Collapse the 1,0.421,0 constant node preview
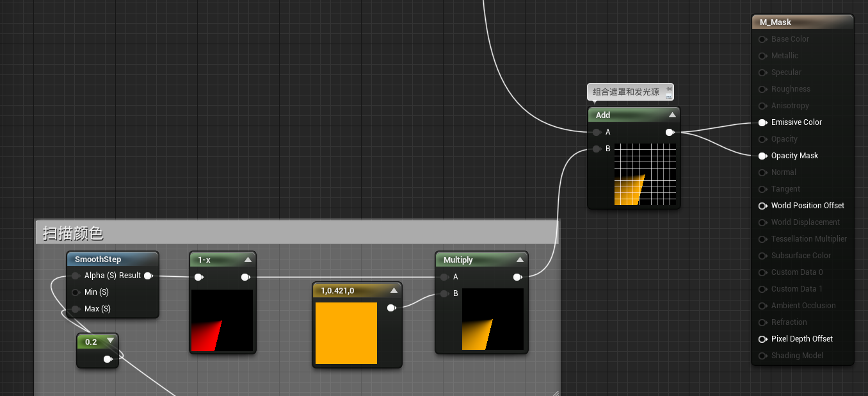Viewport: 868px width, 396px height. click(394, 291)
